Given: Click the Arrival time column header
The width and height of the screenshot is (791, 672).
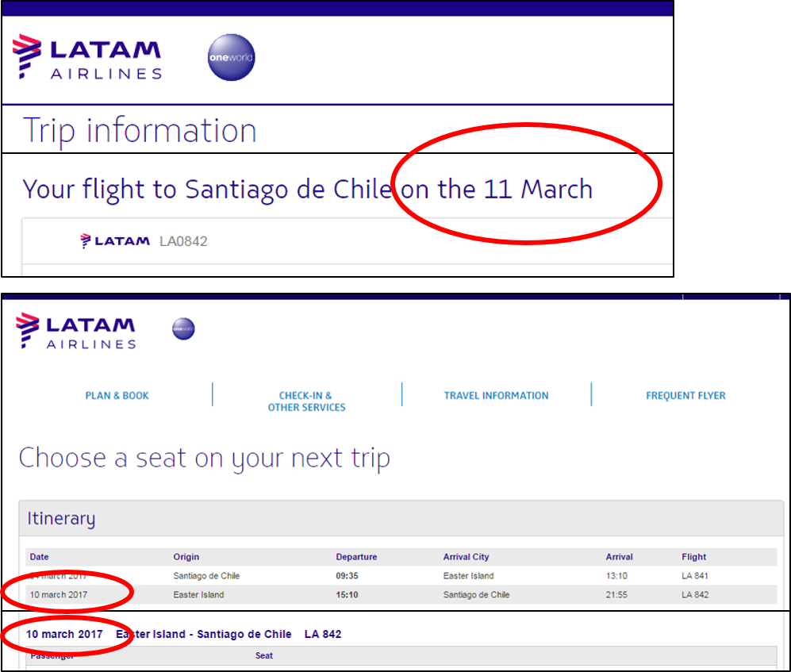Looking at the screenshot, I should click(x=620, y=557).
